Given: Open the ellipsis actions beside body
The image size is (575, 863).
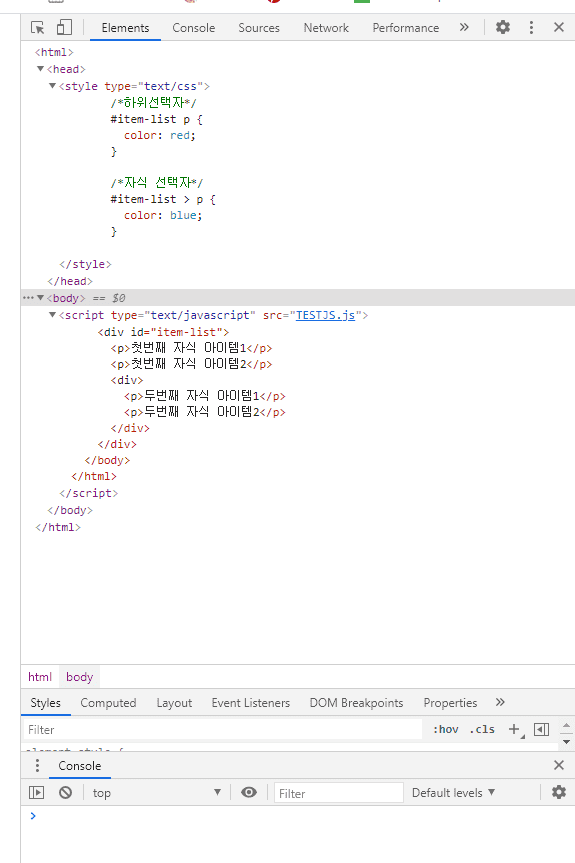Looking at the screenshot, I should tap(28, 298).
